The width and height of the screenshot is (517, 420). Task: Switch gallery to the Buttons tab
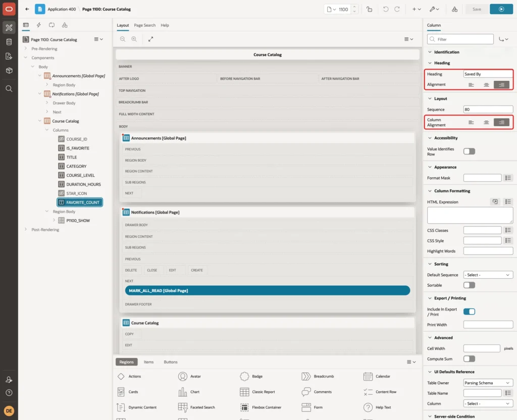click(171, 362)
